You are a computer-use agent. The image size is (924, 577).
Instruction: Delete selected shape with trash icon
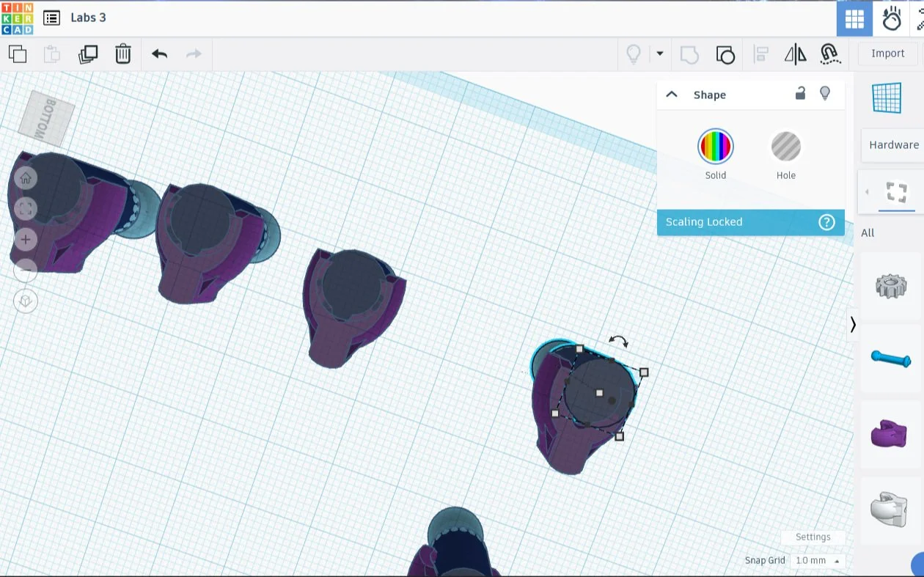pos(123,54)
